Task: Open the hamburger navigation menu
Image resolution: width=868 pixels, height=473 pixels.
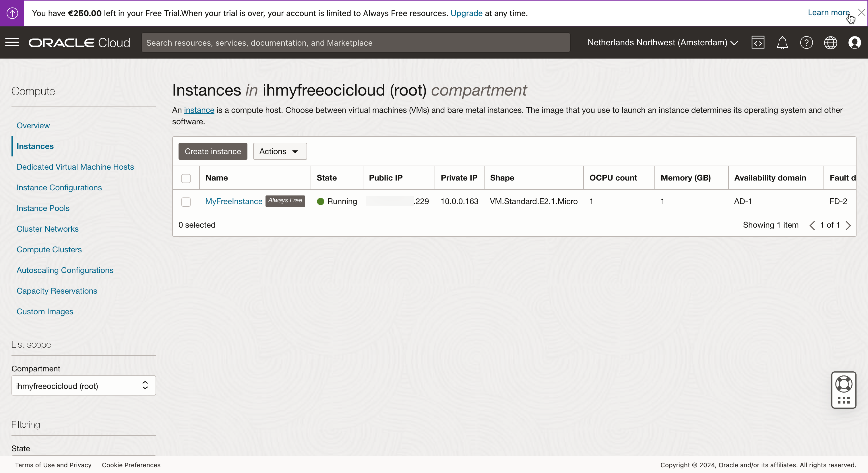Action: point(12,42)
